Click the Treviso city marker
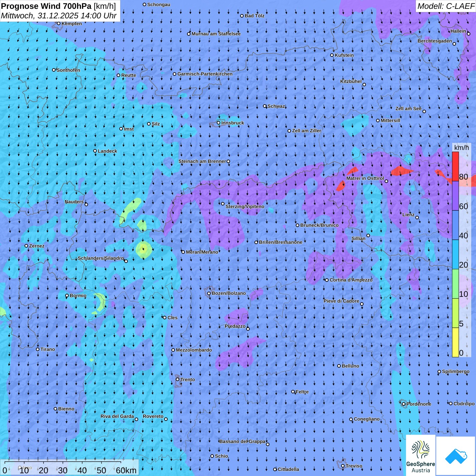 coord(343,466)
